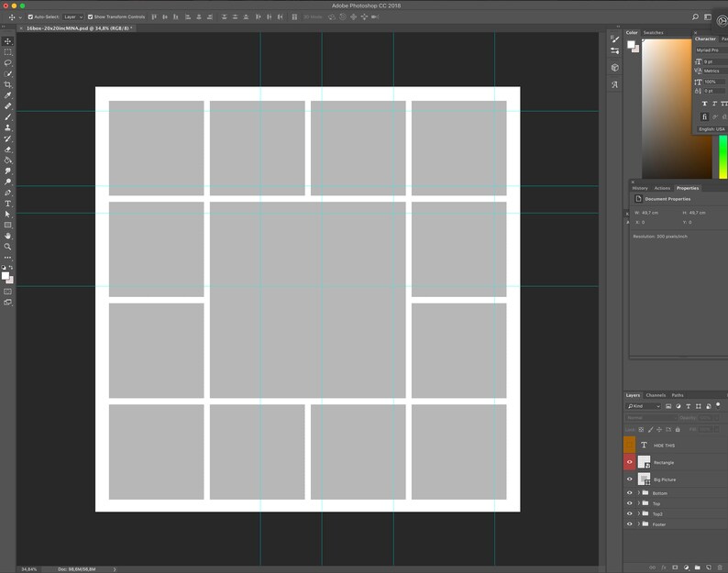Expand the Bottom layer group
This screenshot has width=728, height=573.
point(639,492)
